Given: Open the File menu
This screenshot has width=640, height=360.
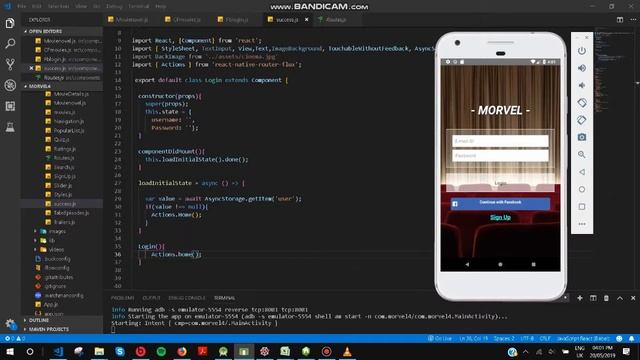Looking at the screenshot, I should click(x=22, y=6).
